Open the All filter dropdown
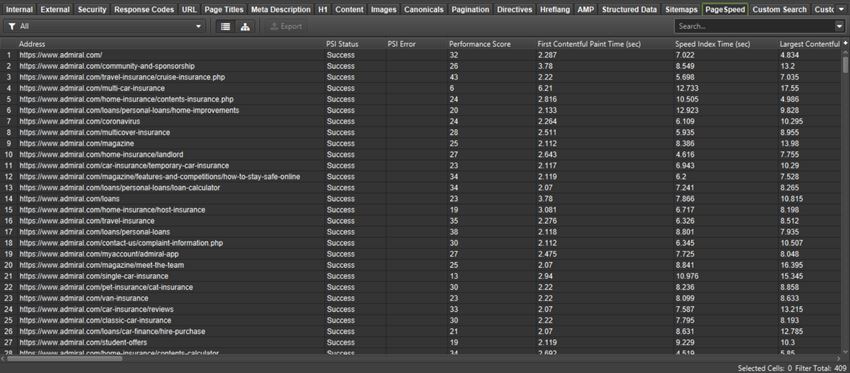Screen dimensions: 850x373 (105, 27)
